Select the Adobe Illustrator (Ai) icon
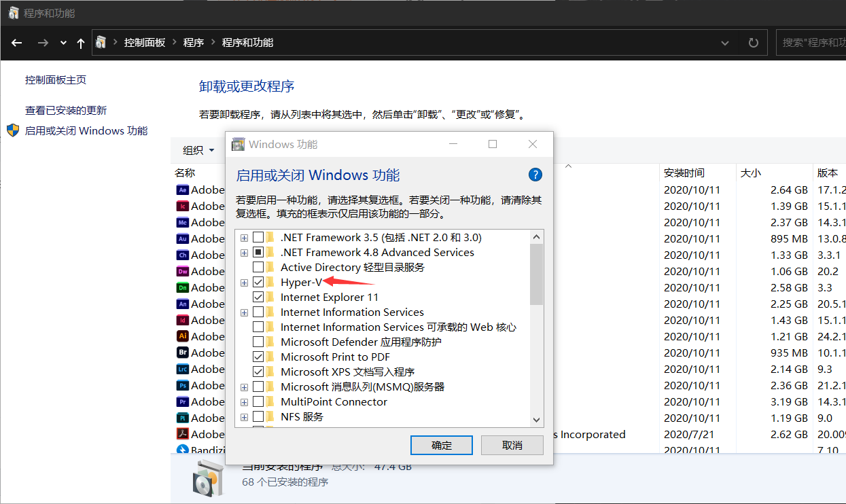This screenshot has height=504, width=846. point(182,336)
